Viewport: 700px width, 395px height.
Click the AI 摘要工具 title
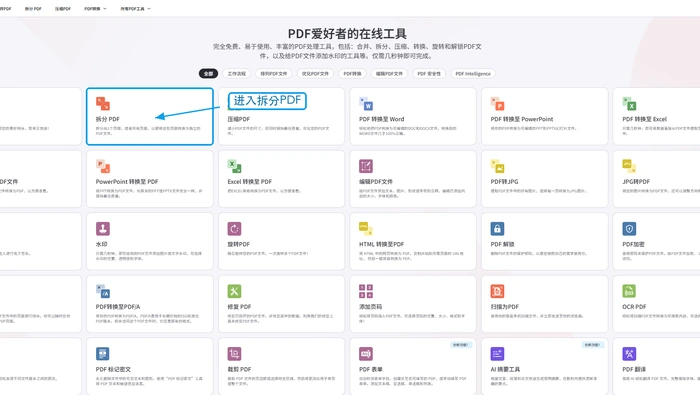(505, 369)
